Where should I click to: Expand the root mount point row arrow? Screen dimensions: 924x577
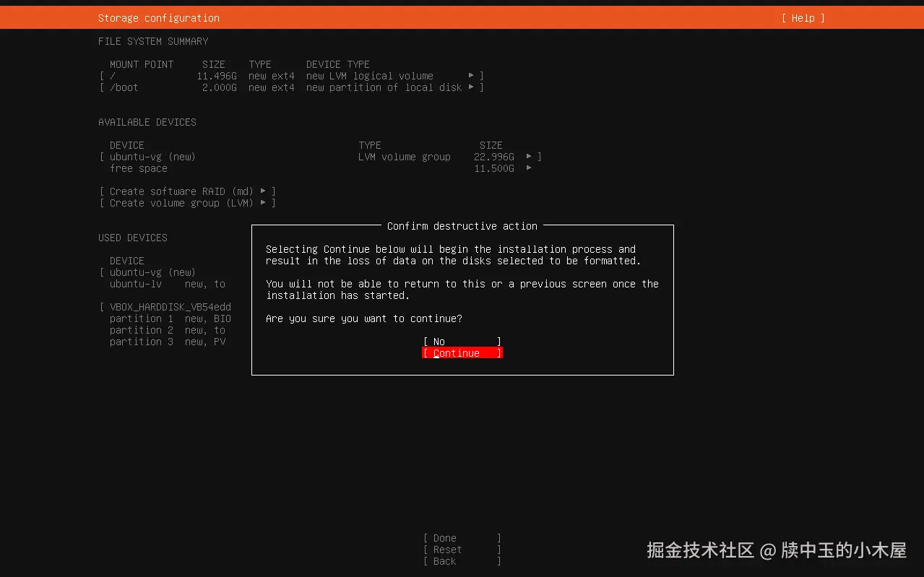tap(471, 76)
